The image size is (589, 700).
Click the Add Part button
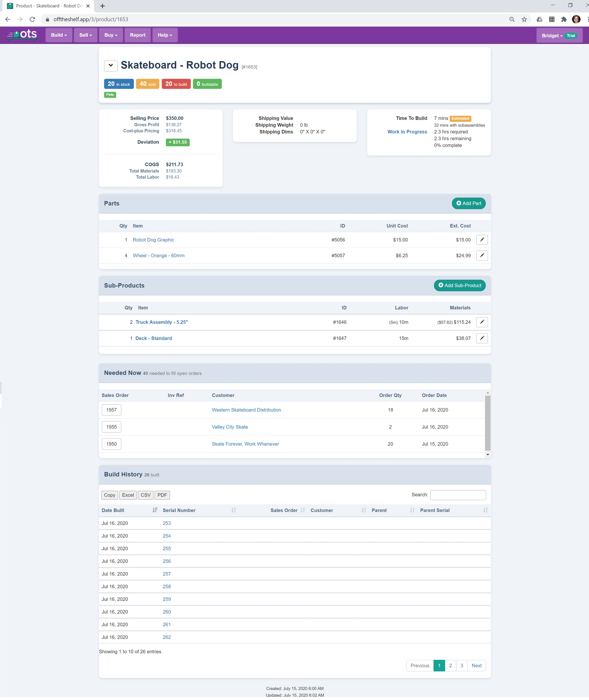pyautogui.click(x=468, y=203)
